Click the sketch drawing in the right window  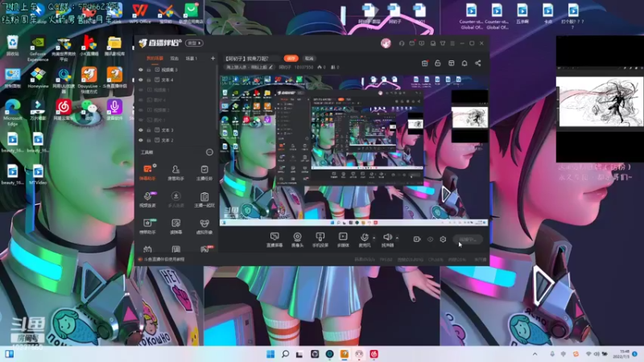(600, 101)
